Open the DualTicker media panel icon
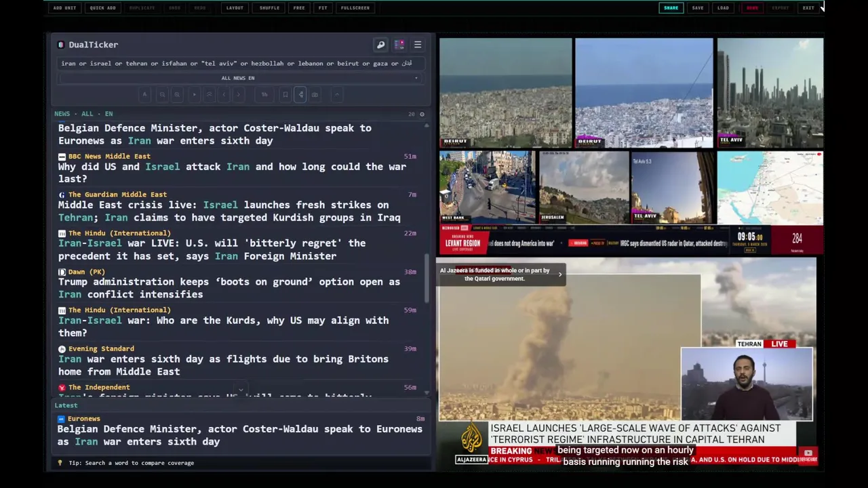The height and width of the screenshot is (488, 868). point(399,45)
